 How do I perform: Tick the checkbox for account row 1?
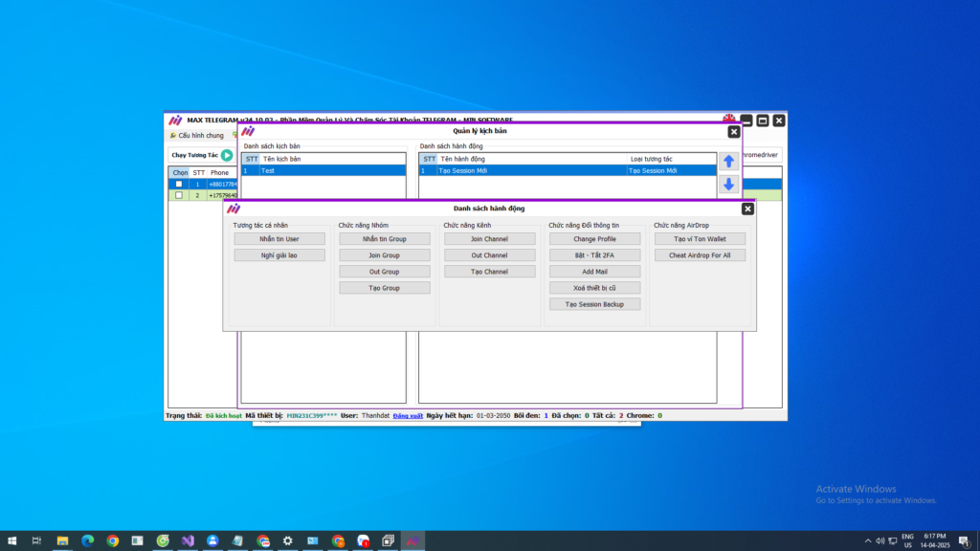[178, 184]
